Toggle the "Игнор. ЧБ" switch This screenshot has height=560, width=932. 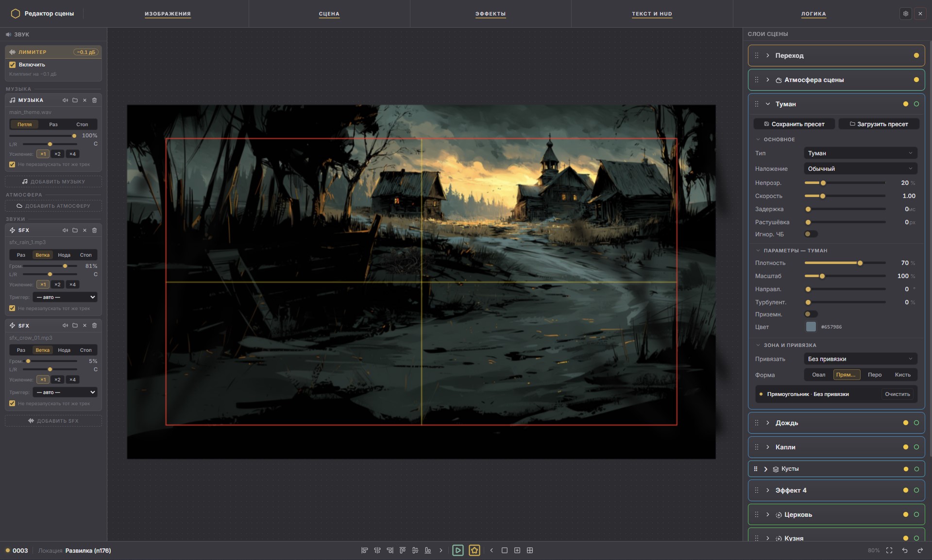[811, 234]
